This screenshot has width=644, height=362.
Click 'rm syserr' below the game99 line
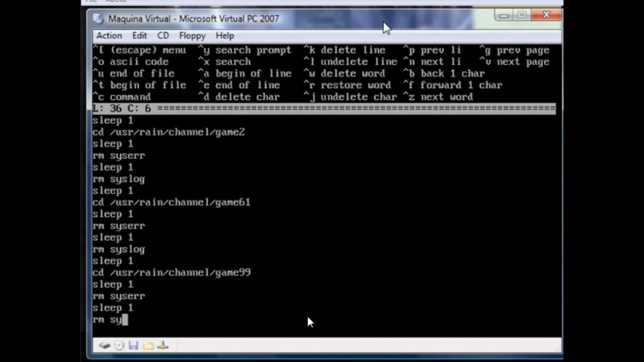coord(119,296)
